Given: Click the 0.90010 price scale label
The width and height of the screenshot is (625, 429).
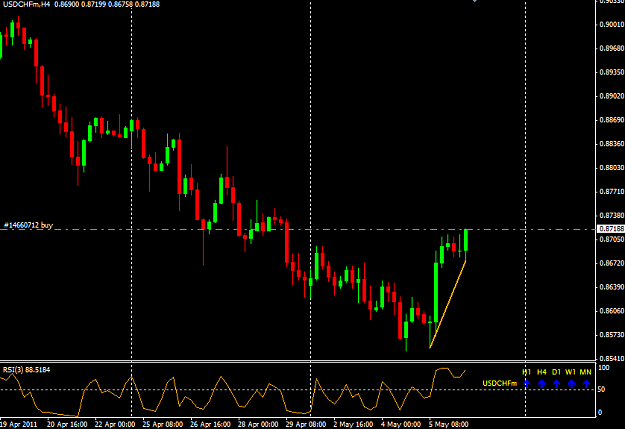Looking at the screenshot, I should pyautogui.click(x=612, y=25).
